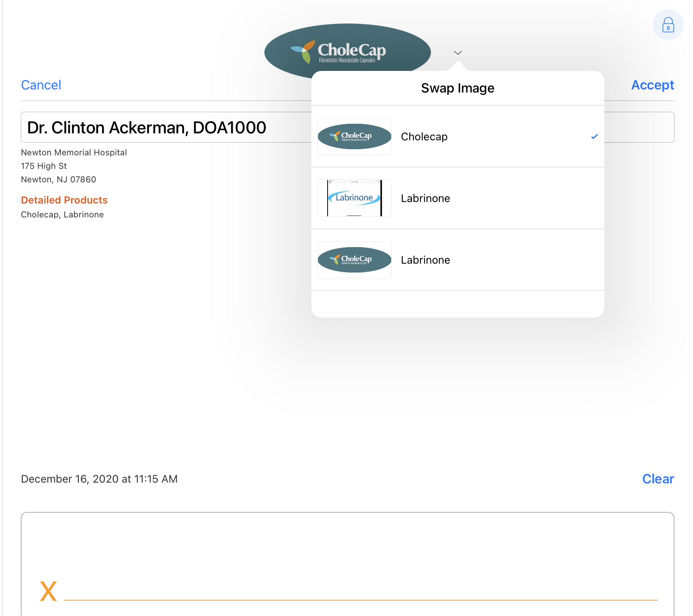
Task: Click the blue checkmark next to Cholecap
Action: pos(594,136)
